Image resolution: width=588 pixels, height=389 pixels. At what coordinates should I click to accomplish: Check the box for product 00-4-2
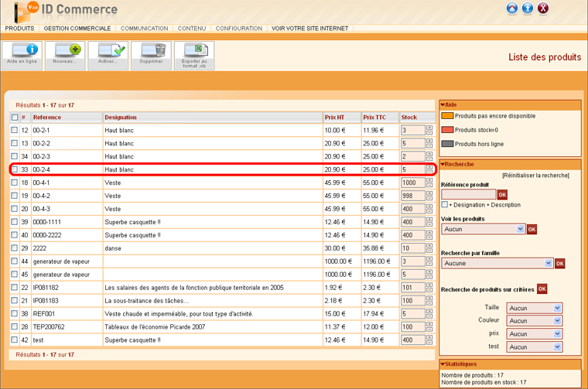[14, 196]
